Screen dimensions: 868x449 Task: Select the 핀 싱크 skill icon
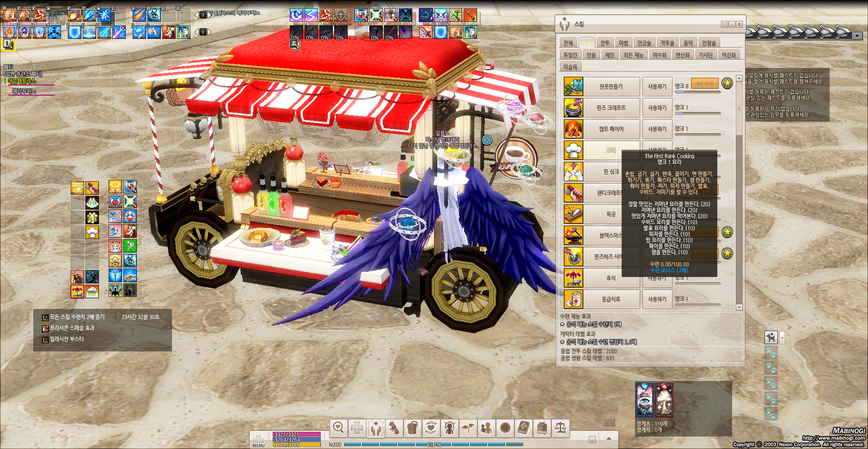pyautogui.click(x=574, y=172)
